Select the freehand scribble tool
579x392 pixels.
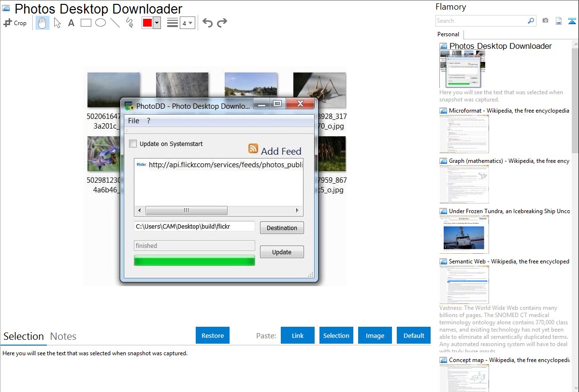[130, 23]
